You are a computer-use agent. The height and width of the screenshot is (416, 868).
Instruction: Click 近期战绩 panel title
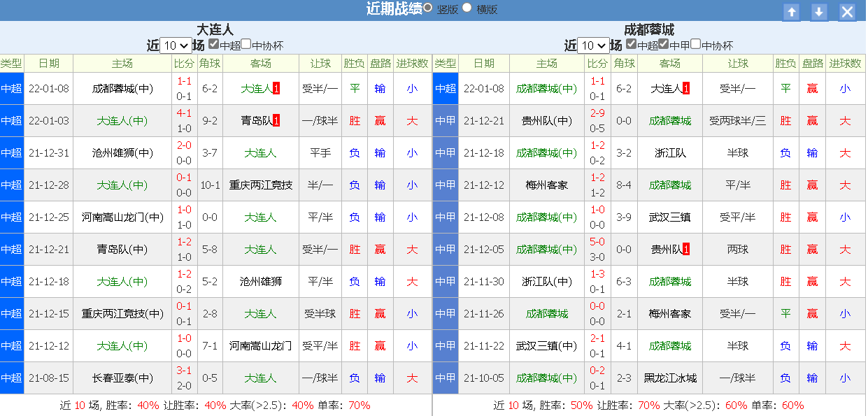tap(394, 8)
